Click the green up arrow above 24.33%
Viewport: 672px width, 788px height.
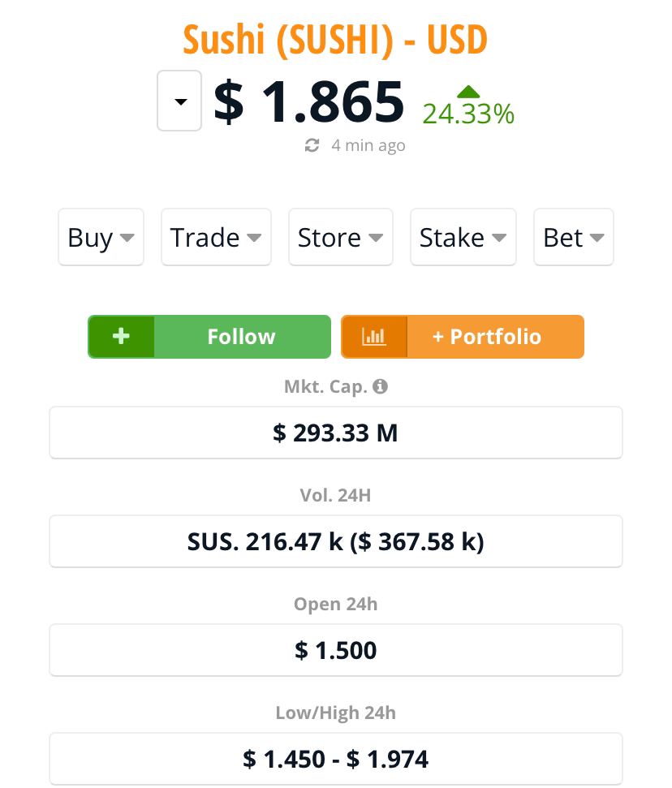pos(468,92)
